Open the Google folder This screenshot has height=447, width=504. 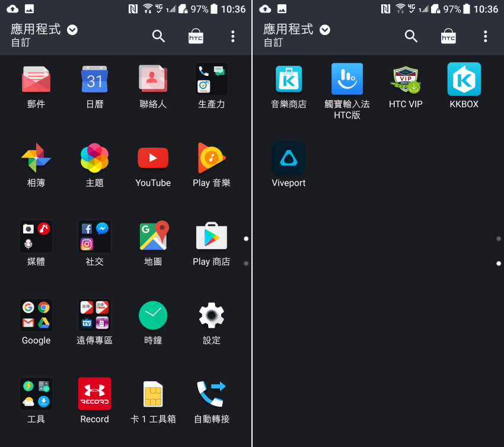click(36, 315)
